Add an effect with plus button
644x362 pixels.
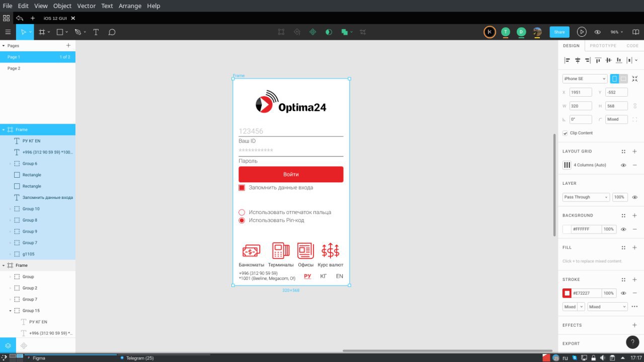click(634, 325)
